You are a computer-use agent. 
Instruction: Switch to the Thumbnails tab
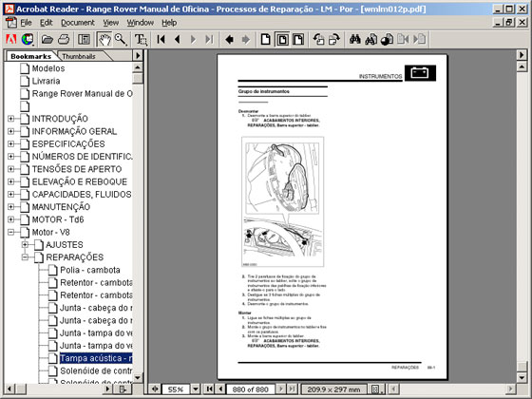pos(79,56)
